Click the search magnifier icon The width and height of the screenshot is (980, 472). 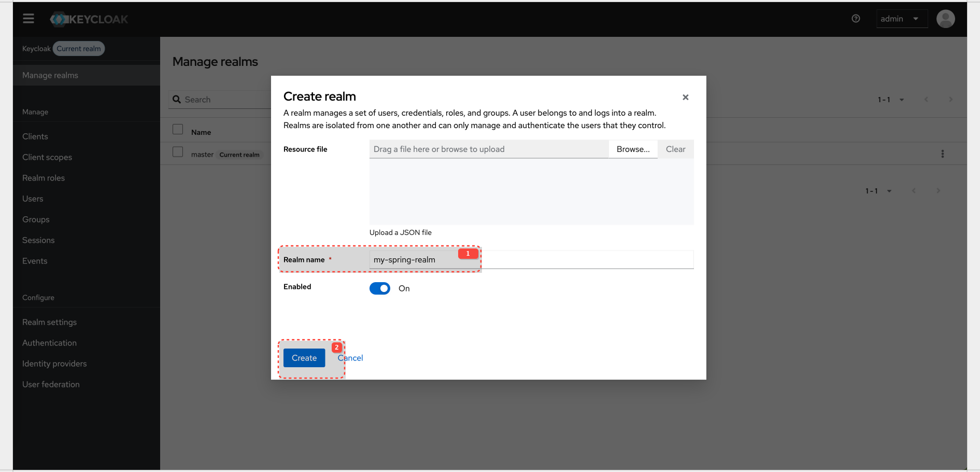tap(177, 99)
